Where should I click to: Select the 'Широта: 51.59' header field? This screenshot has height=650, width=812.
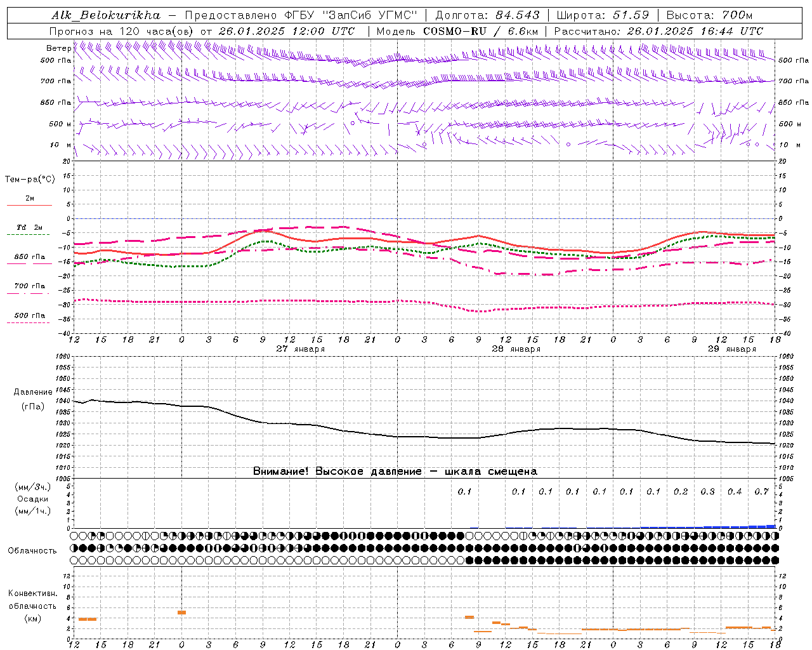pos(603,15)
